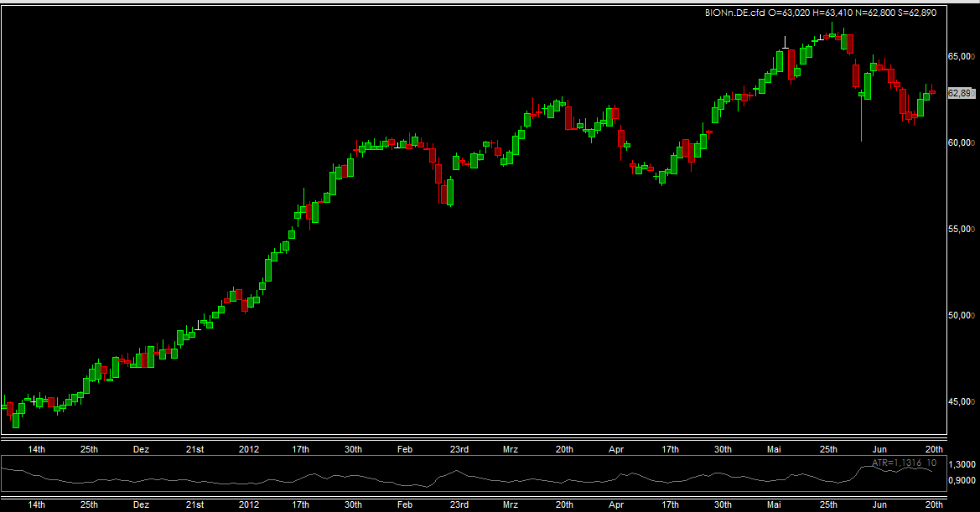The image size is (980, 512).
Task: Click Dez on the upper time axis
Action: click(x=141, y=450)
